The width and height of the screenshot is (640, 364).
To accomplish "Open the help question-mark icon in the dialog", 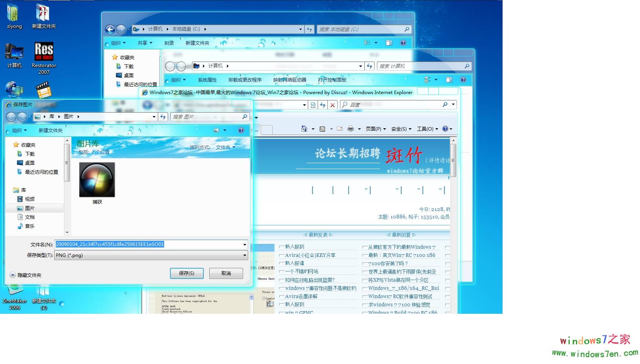I will [241, 130].
